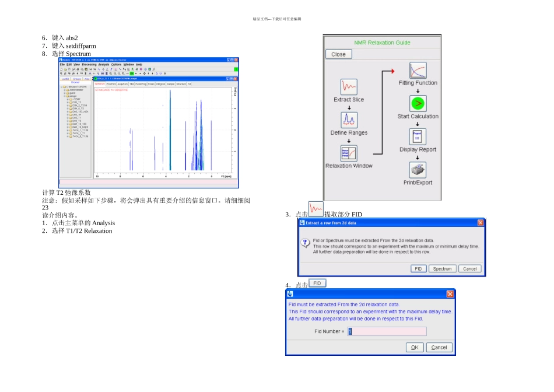Click the question mark icon in the Extract a row dialog
The width and height of the screenshot is (554, 392).
305,243
